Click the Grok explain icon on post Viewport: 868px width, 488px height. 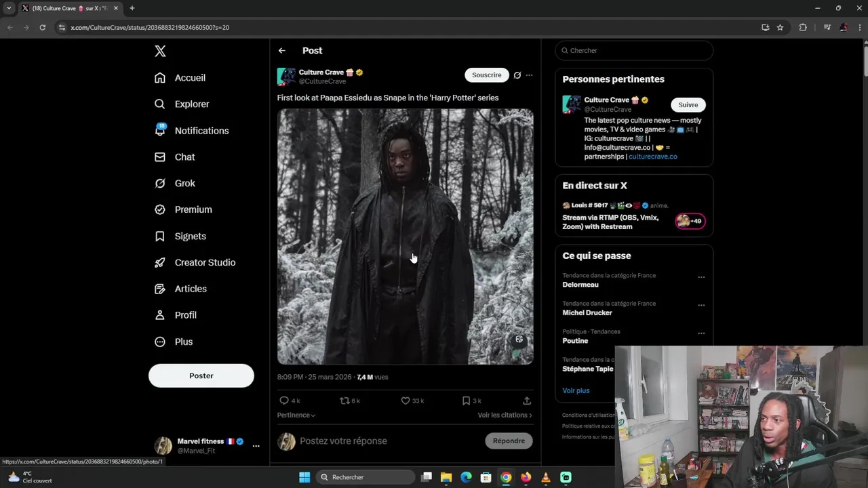click(517, 75)
